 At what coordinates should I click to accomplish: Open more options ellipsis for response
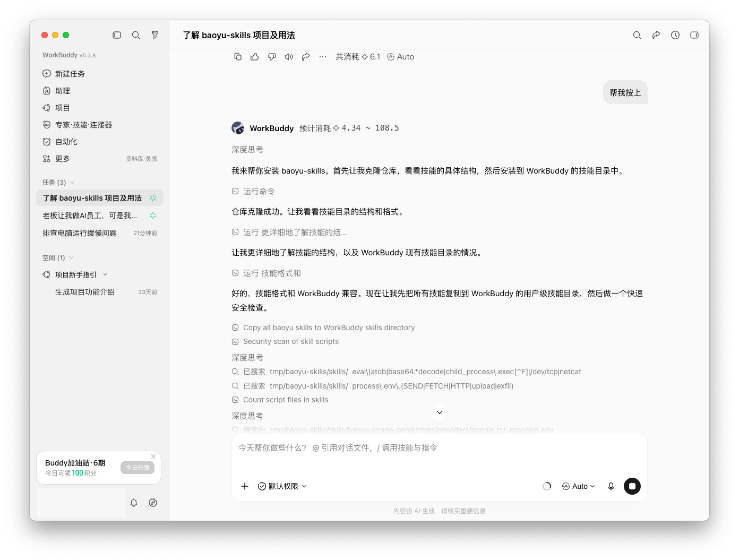click(323, 57)
